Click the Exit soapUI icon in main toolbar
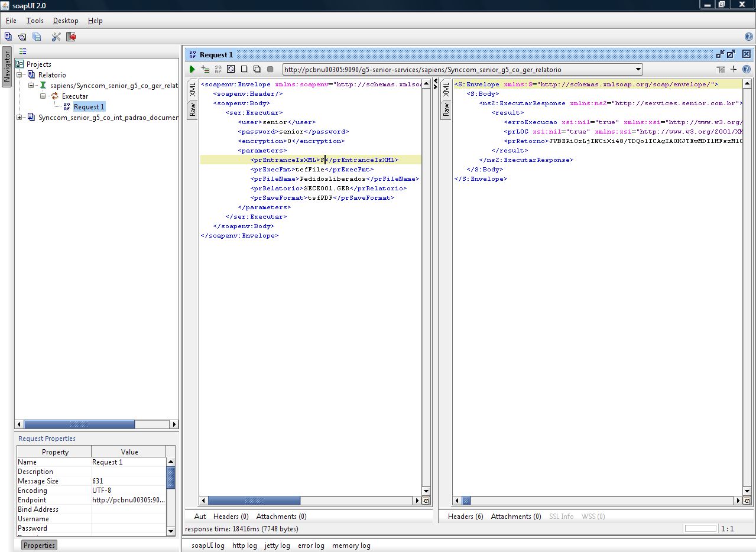 [71, 37]
